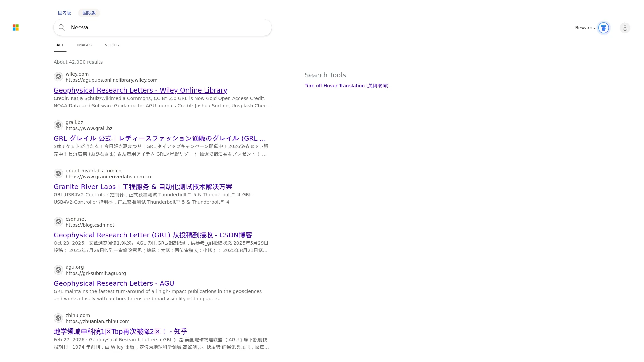
Task: Select the 国际版 tab
Action: [x=89, y=13]
